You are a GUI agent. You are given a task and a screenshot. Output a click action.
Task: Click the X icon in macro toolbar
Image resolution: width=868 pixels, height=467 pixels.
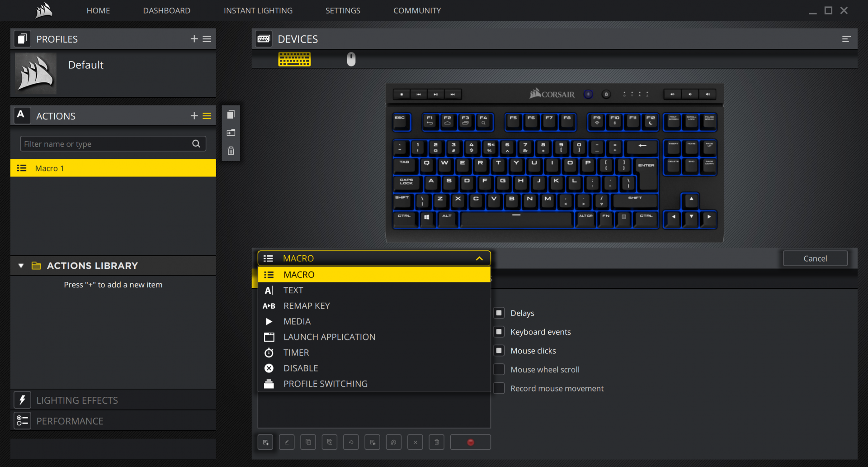coord(415,442)
